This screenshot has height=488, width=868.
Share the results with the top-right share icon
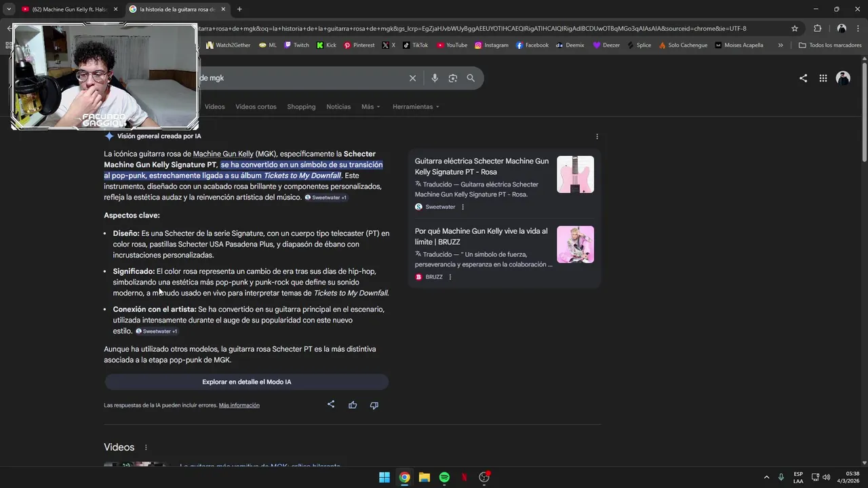803,78
